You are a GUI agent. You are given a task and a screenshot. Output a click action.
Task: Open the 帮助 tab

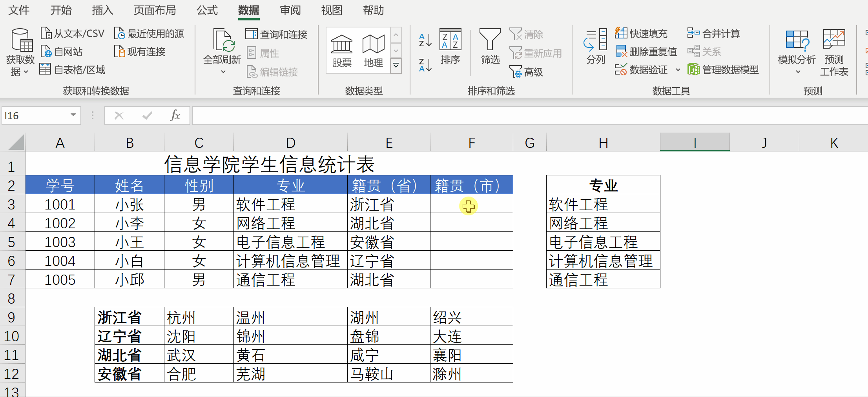[374, 10]
